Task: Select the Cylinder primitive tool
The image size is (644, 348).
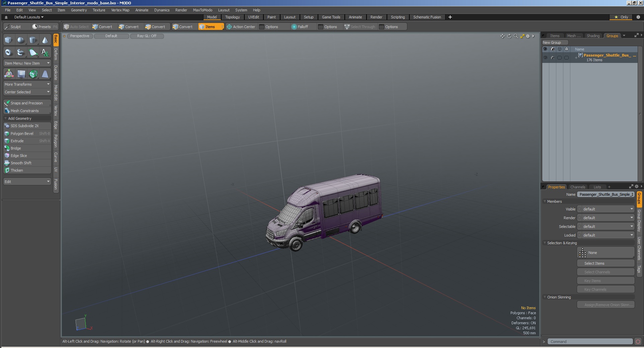Action: [33, 40]
